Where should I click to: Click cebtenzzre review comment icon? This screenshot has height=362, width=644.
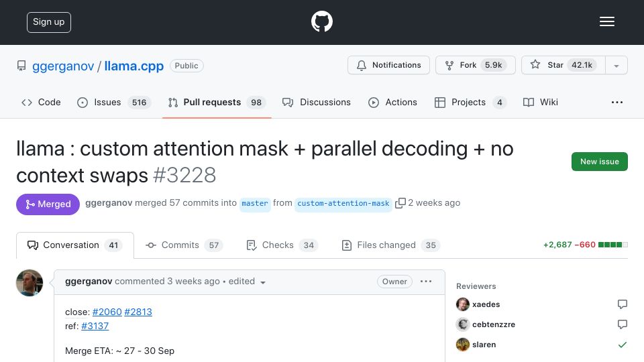coord(623,324)
